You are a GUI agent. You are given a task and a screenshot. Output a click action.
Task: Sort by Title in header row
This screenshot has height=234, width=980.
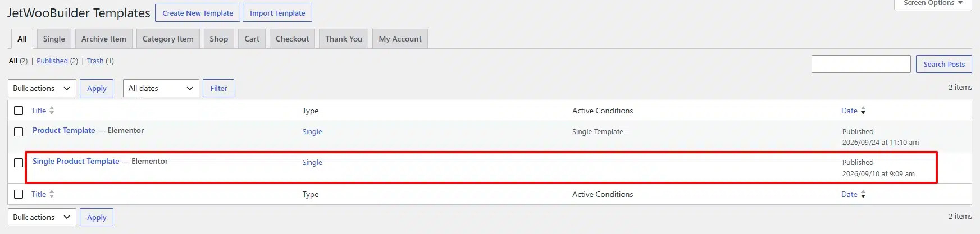39,111
